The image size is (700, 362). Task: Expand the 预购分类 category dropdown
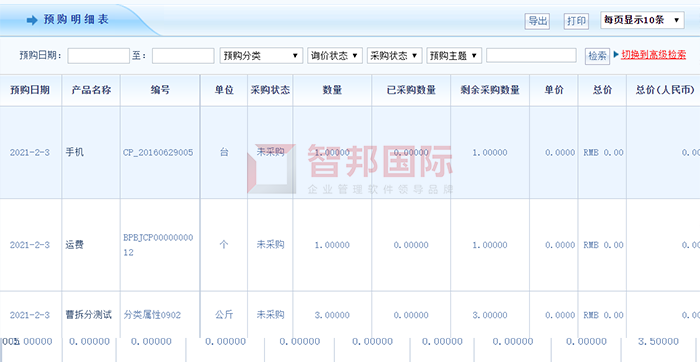point(261,56)
